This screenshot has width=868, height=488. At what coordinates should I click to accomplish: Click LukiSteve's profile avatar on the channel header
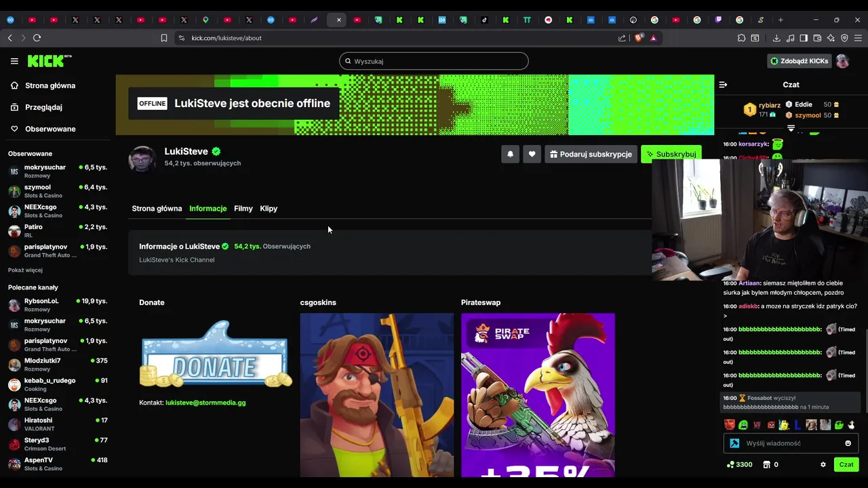click(142, 159)
